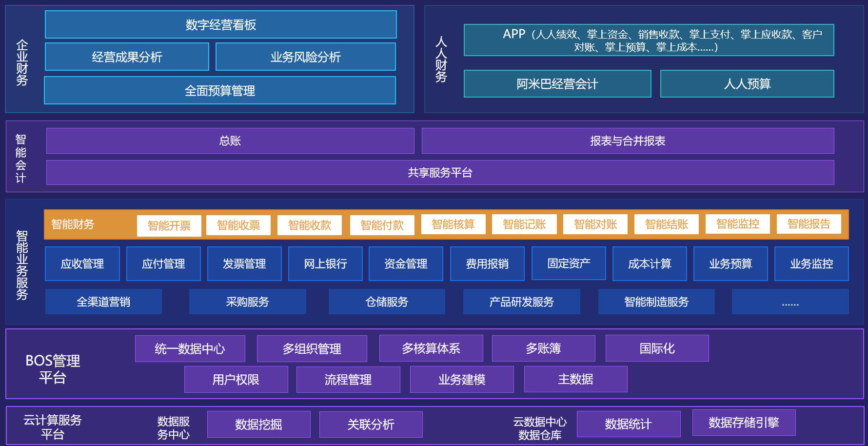Open the 全渠道营销 service block
The height and width of the screenshot is (446, 868).
[103, 302]
